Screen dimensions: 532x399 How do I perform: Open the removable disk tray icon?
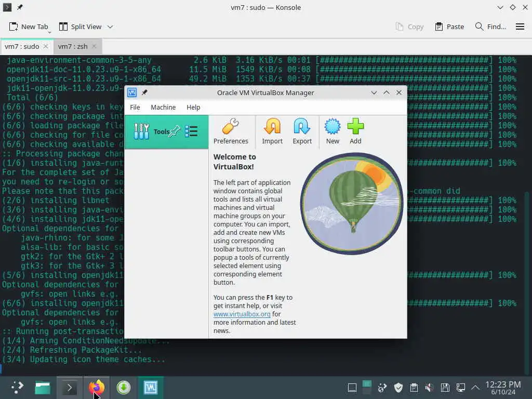[x=445, y=388]
